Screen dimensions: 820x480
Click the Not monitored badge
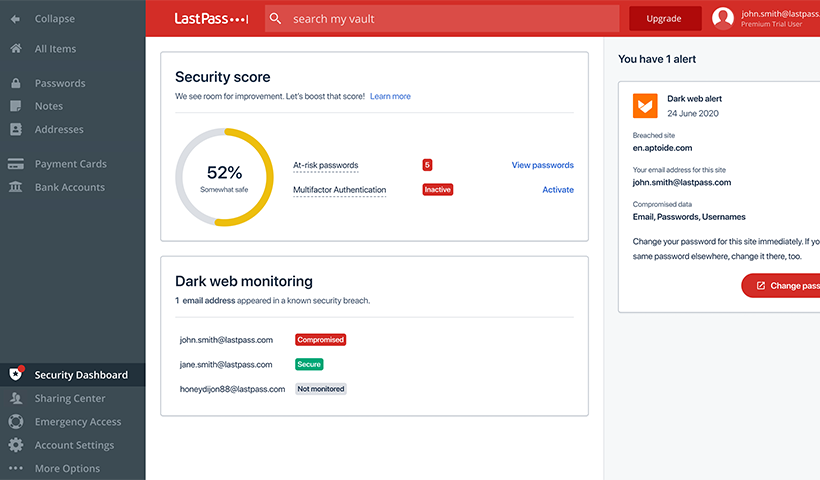[x=321, y=389]
